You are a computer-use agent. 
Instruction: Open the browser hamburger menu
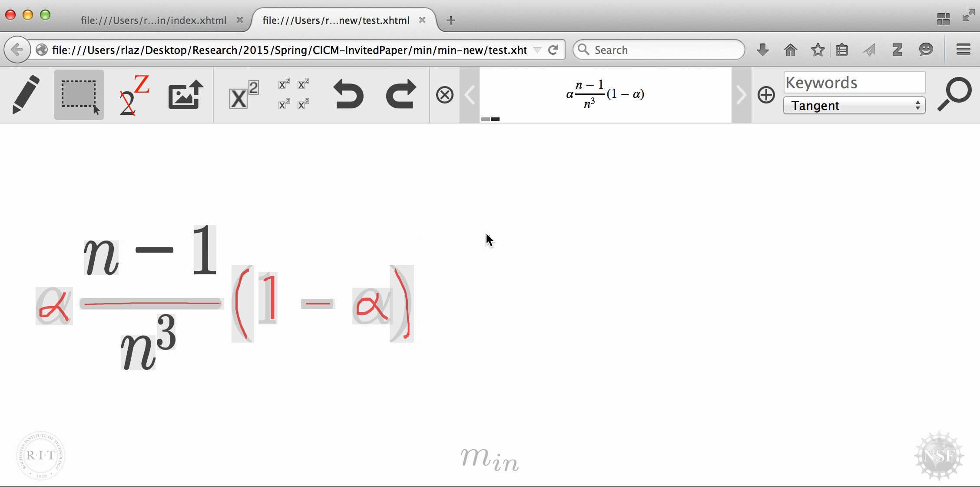tap(963, 50)
